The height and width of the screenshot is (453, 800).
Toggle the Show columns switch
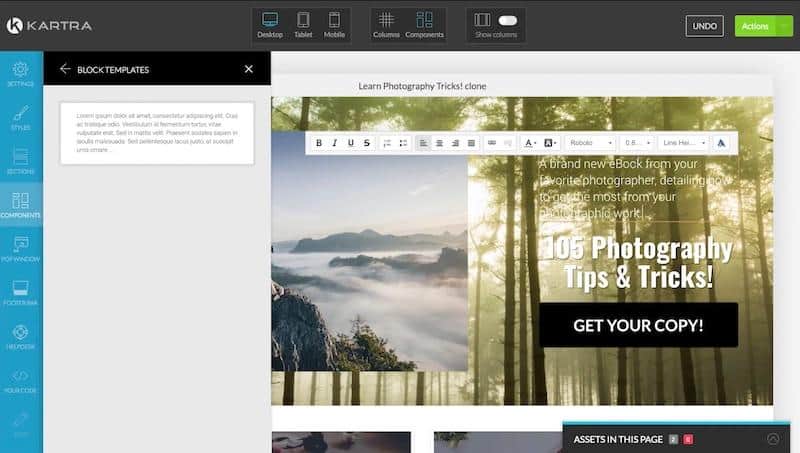508,19
